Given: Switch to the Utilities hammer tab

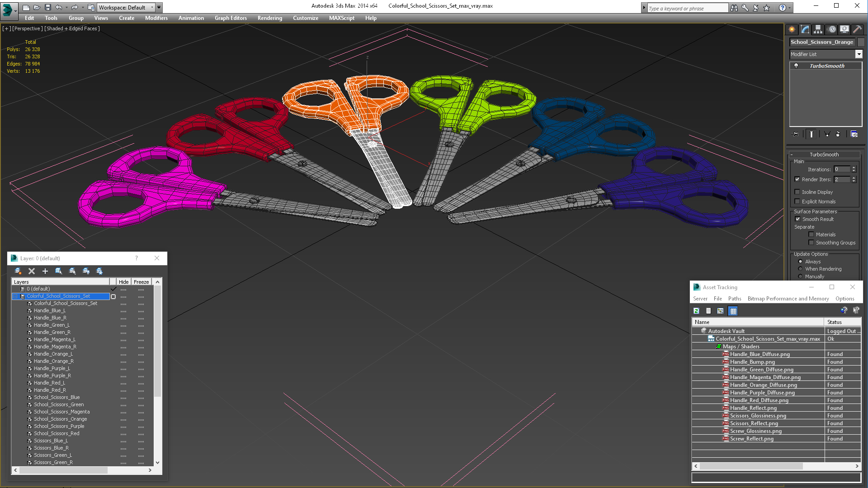Looking at the screenshot, I should [857, 29].
